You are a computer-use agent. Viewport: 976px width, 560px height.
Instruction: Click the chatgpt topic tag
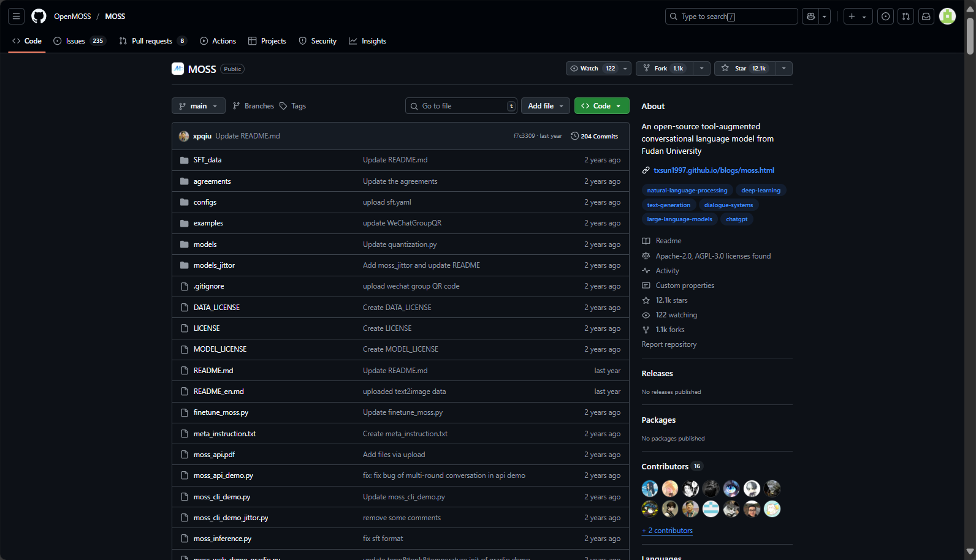(x=736, y=219)
